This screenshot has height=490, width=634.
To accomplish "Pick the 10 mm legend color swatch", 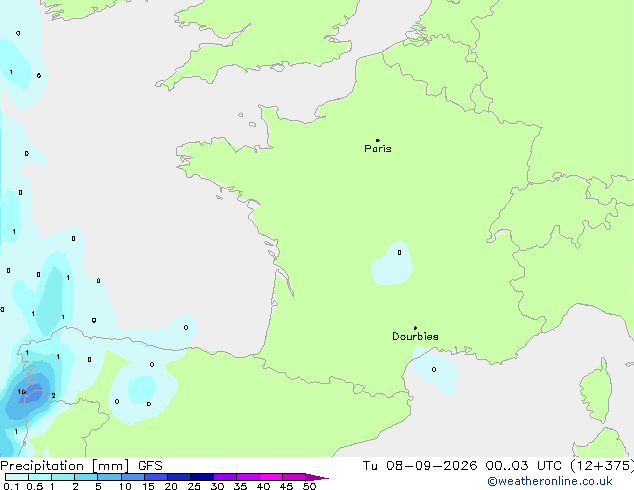I will coord(132,477).
